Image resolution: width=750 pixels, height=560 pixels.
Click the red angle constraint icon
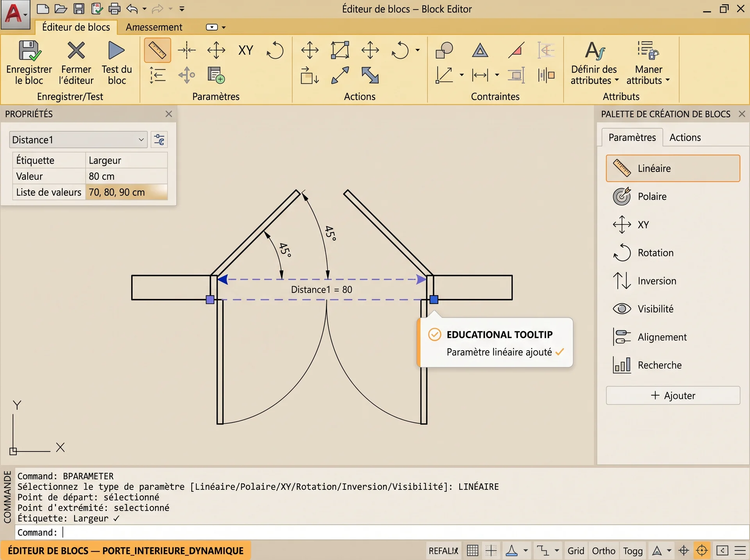[516, 50]
